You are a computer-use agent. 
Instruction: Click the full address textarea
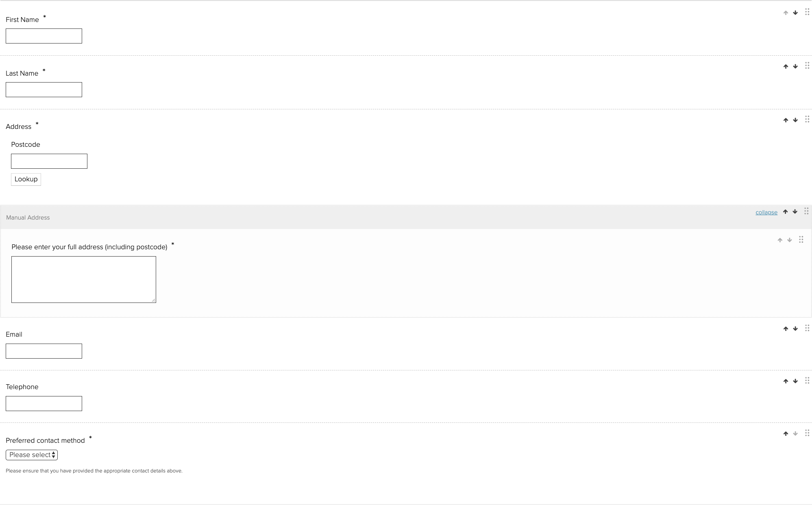click(x=84, y=279)
